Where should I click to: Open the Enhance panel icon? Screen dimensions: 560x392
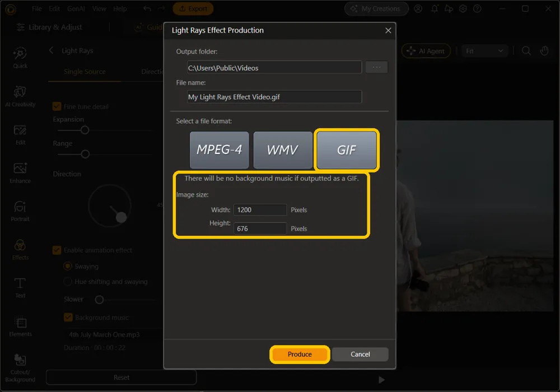pyautogui.click(x=20, y=173)
